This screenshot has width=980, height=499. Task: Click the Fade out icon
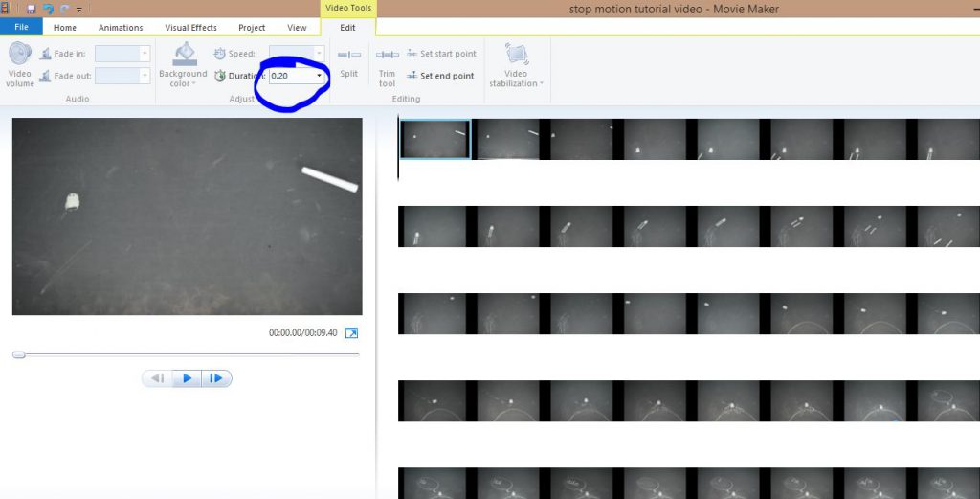coord(45,76)
